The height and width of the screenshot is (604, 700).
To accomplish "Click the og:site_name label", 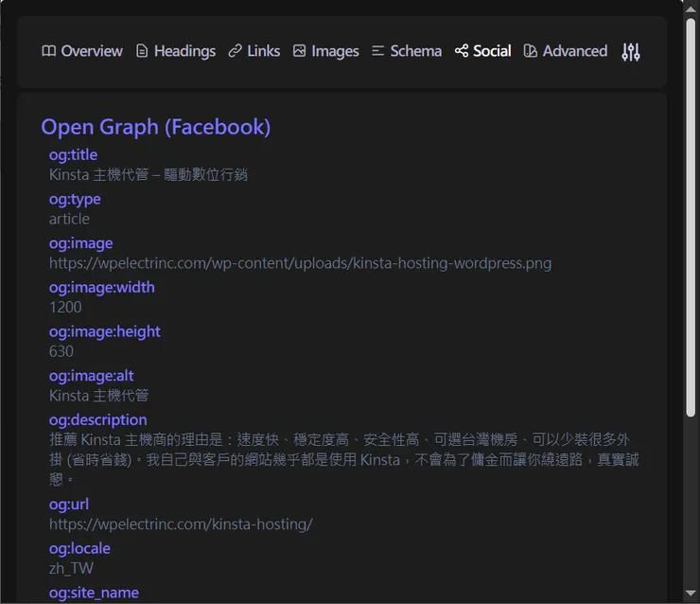I will coord(94,594).
